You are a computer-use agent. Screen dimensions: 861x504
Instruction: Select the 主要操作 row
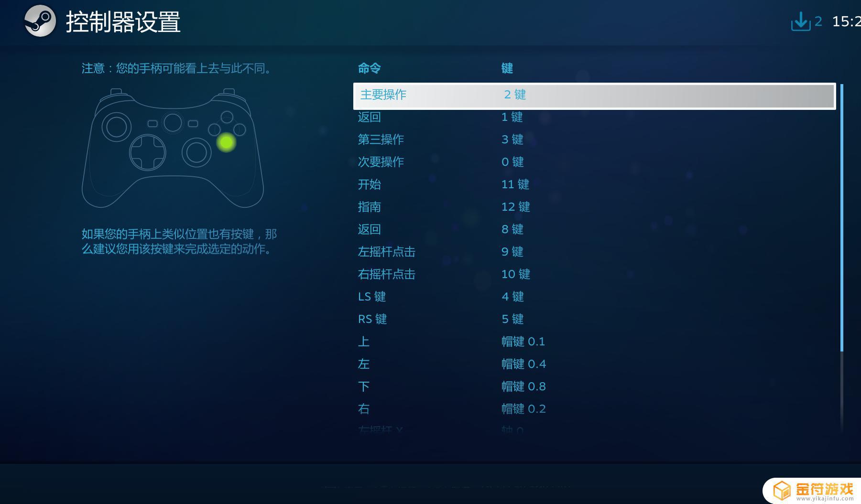coord(594,95)
